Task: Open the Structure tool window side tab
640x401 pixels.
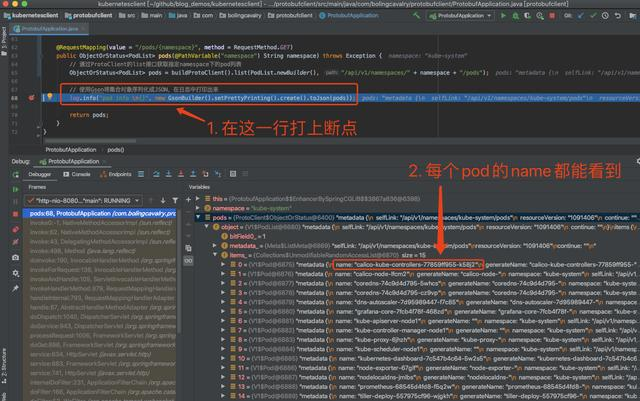Action: tap(4, 365)
